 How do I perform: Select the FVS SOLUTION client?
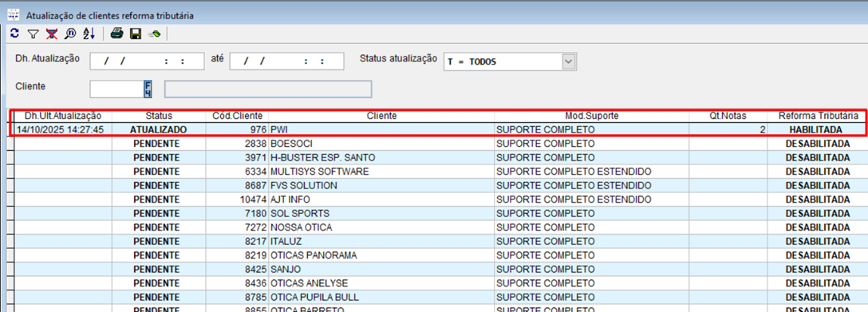(x=382, y=185)
